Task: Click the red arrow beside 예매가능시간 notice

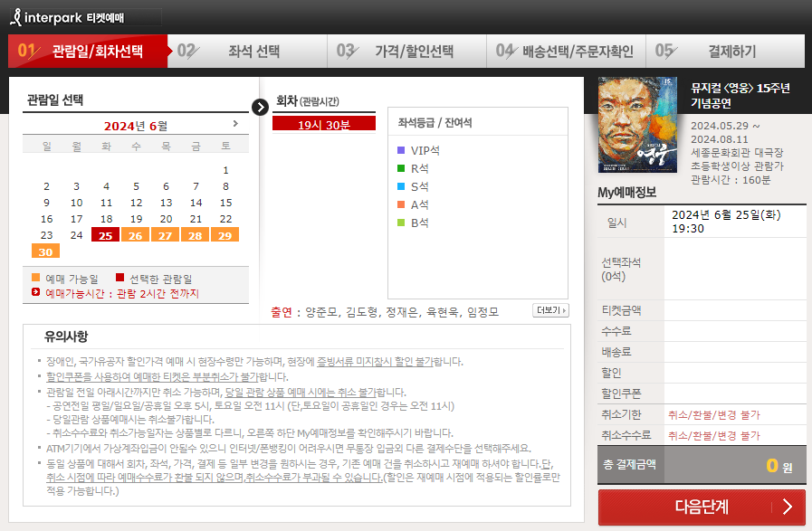Action: (34, 291)
